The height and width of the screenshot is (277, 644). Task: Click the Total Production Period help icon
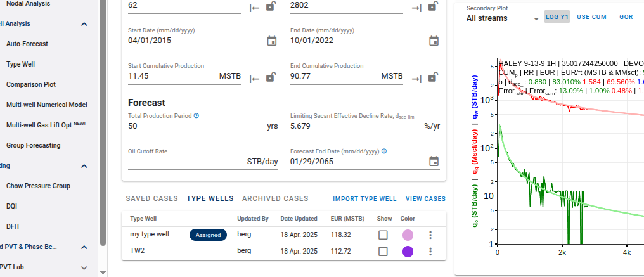pyautogui.click(x=196, y=116)
